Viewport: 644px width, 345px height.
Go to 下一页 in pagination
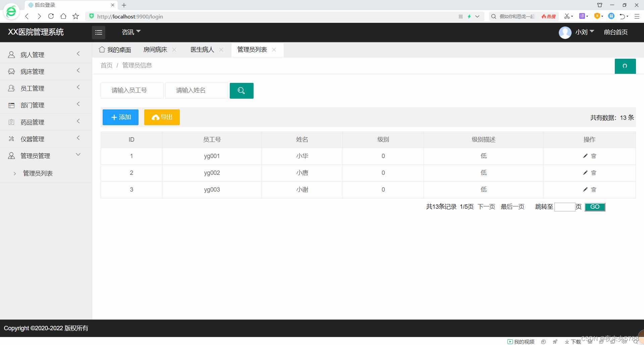point(486,207)
